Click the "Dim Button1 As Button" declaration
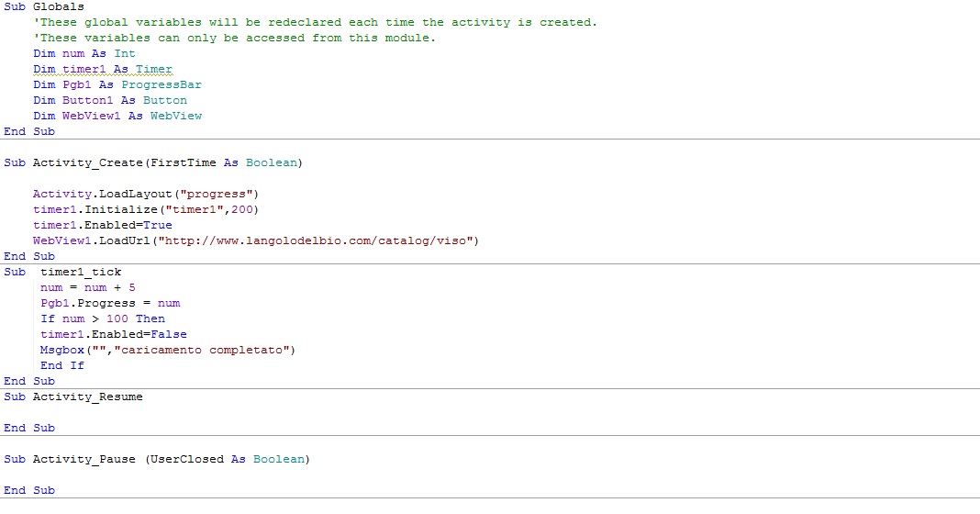 (109, 100)
